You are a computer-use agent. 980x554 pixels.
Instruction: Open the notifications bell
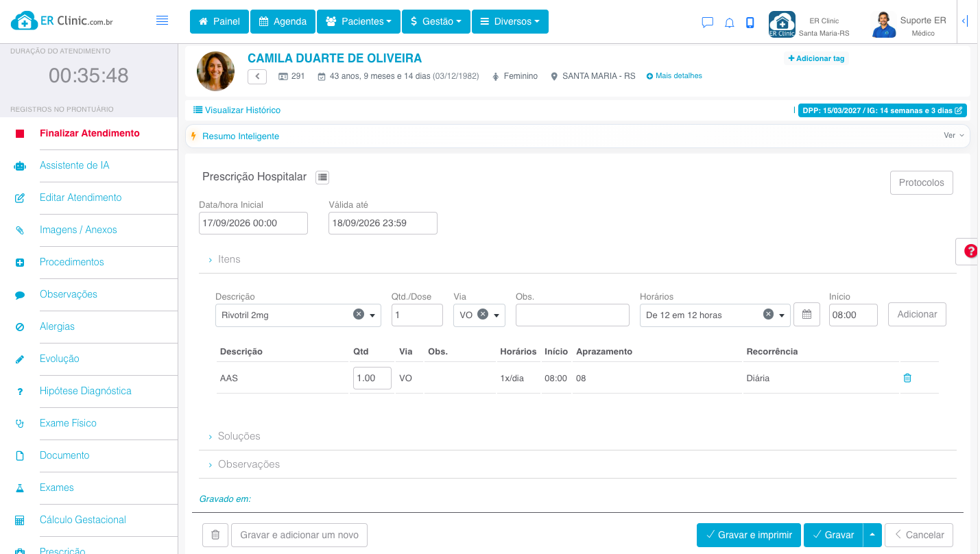730,22
